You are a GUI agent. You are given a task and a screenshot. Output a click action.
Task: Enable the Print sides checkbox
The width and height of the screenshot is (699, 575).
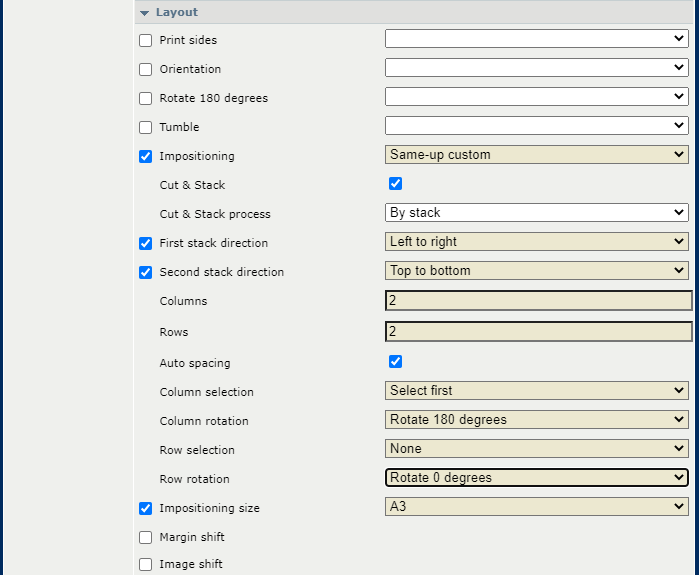point(146,41)
